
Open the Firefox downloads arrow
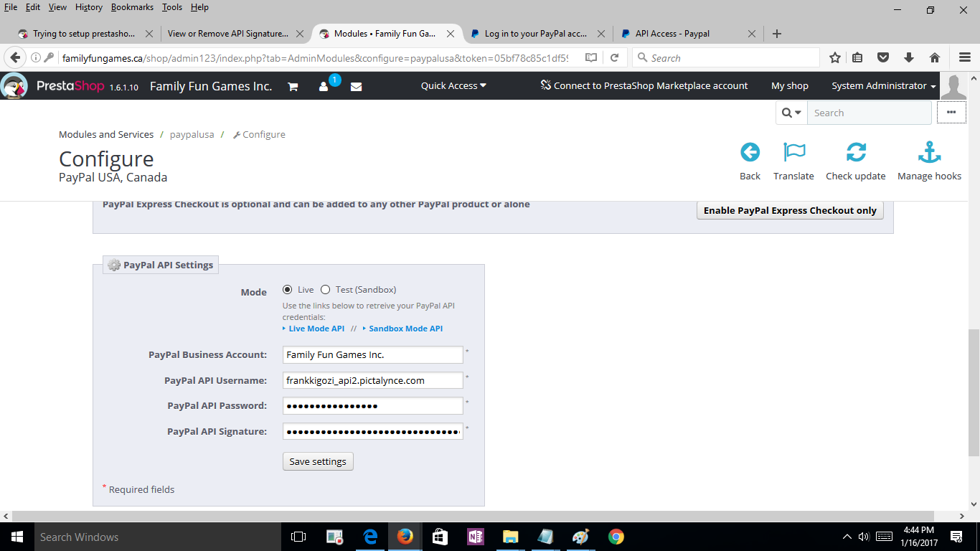[909, 57]
